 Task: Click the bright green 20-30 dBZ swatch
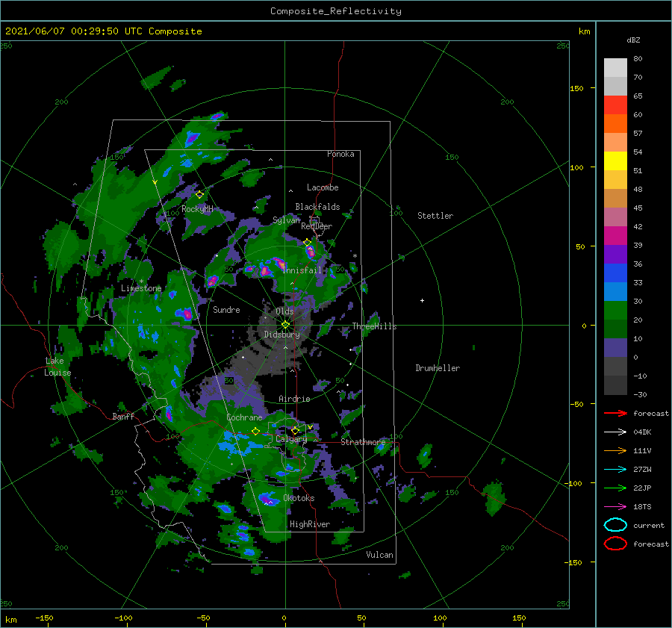(x=615, y=311)
